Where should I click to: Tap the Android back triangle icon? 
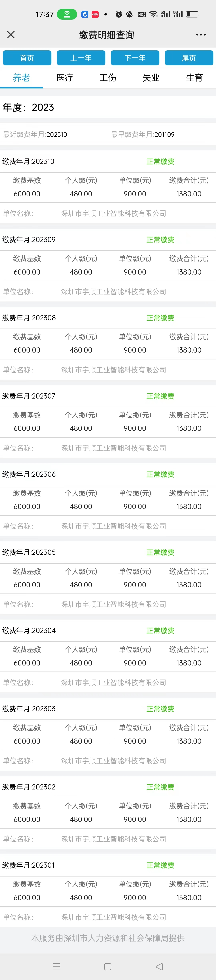159,966
